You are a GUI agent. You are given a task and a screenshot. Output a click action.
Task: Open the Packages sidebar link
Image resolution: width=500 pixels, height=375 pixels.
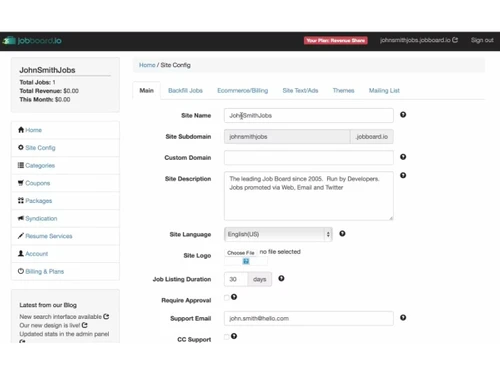point(39,201)
